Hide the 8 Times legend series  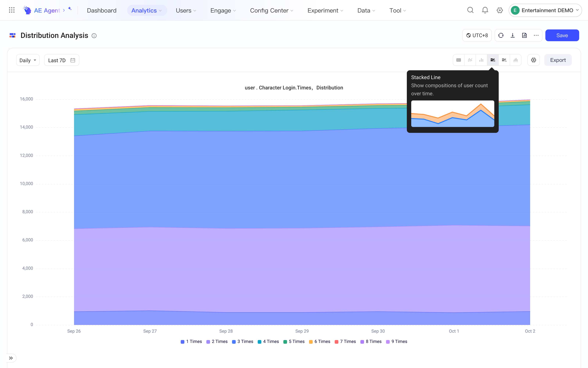coord(371,342)
